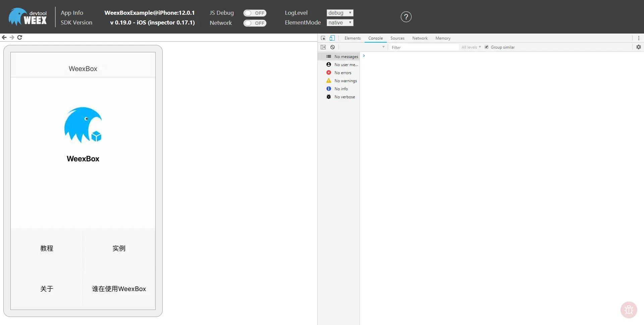644x325 pixels.
Task: Uncheck the Group similar checkbox
Action: (486, 47)
